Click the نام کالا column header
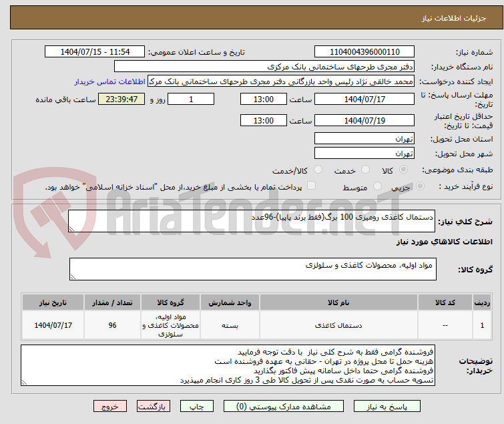The width and height of the screenshot is (504, 424). [x=338, y=302]
